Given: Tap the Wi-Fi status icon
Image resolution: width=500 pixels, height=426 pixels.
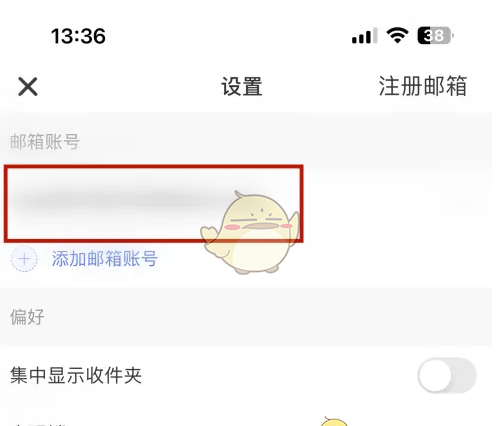Looking at the screenshot, I should click(x=397, y=35).
